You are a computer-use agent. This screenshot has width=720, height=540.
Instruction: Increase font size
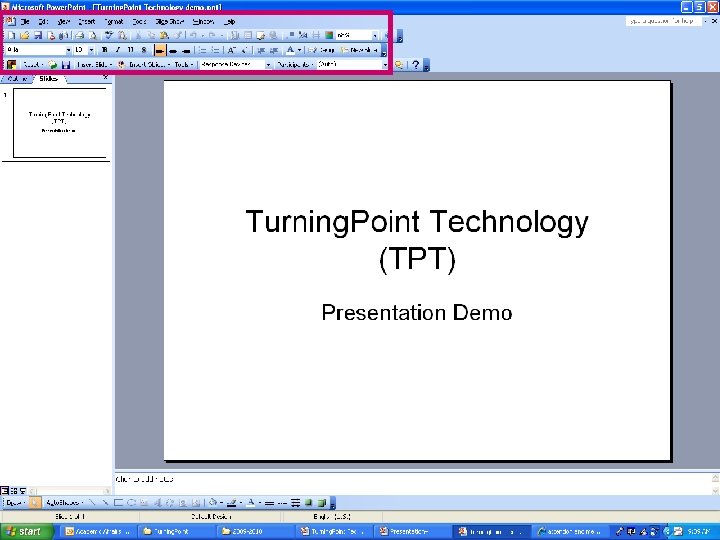coord(231,50)
